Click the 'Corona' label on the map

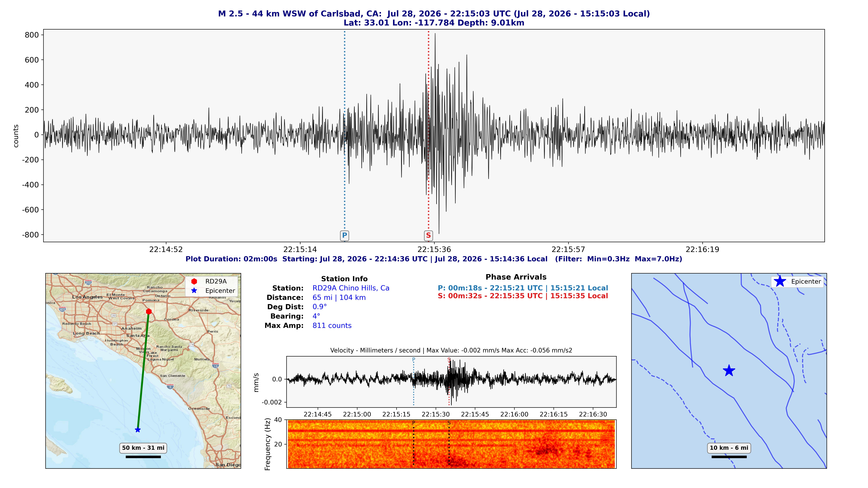pos(171,319)
